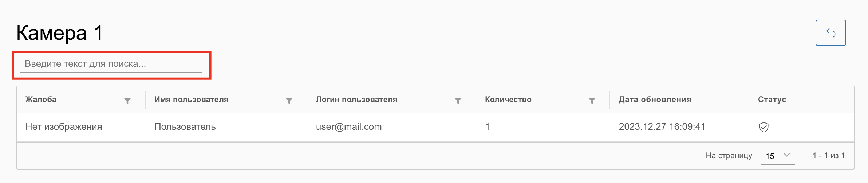Select the Нет изображения complaint cell
Image resolution: width=868 pixels, height=183 pixels.
coord(64,127)
